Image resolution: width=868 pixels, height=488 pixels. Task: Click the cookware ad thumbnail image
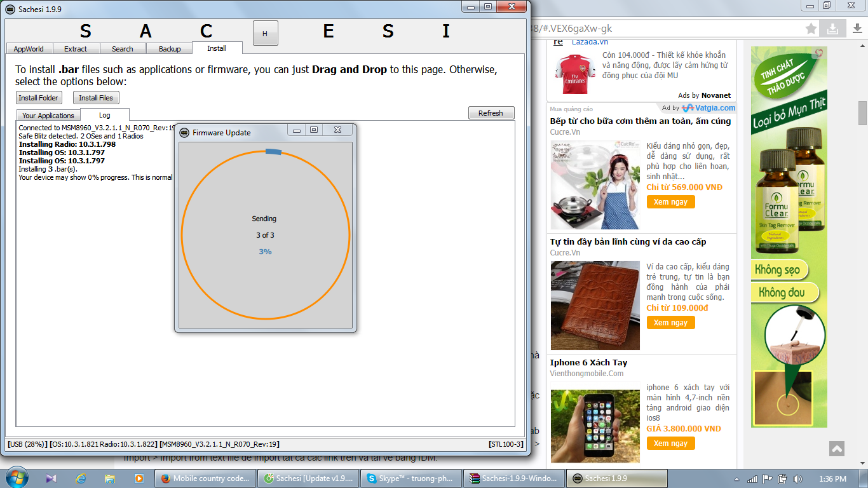coord(595,185)
